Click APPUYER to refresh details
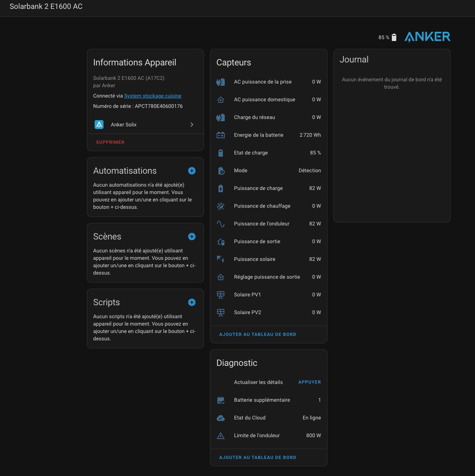 point(309,382)
